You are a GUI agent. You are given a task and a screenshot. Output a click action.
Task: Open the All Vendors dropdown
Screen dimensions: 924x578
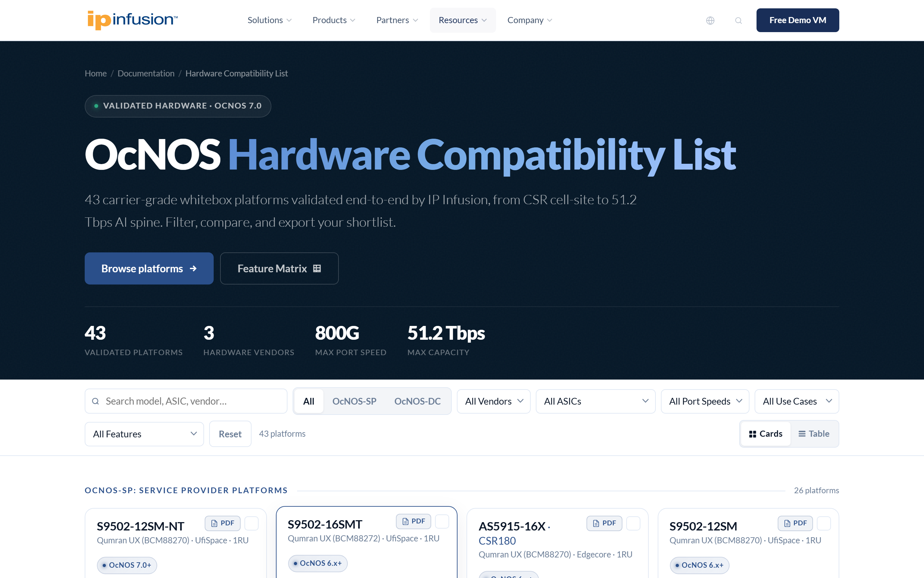[494, 401]
